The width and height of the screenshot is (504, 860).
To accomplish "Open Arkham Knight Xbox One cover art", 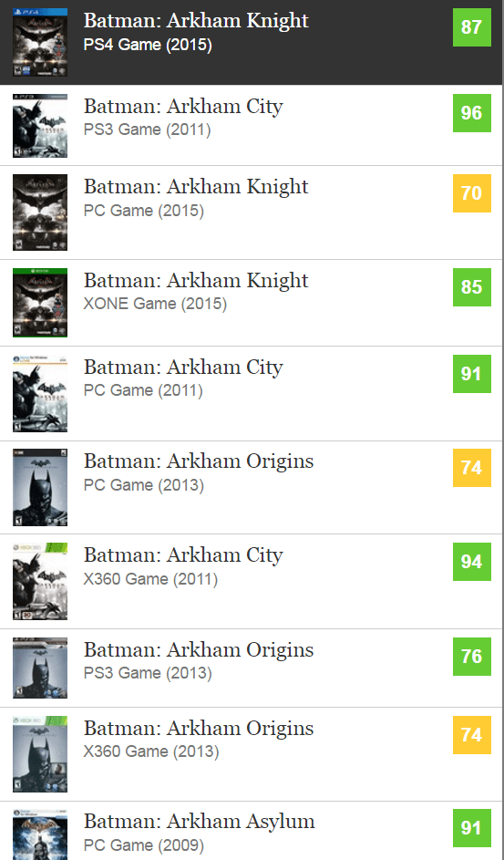I will (40, 303).
